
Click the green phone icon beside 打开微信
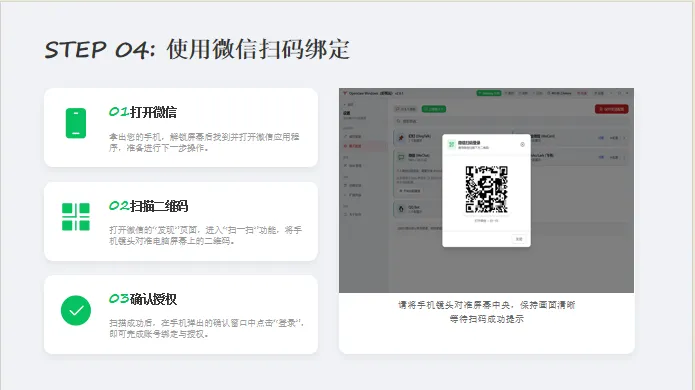point(76,123)
